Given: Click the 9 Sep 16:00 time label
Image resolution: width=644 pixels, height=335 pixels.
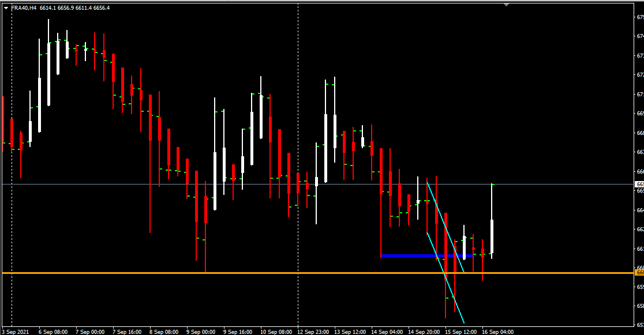Looking at the screenshot, I should 238,332.
